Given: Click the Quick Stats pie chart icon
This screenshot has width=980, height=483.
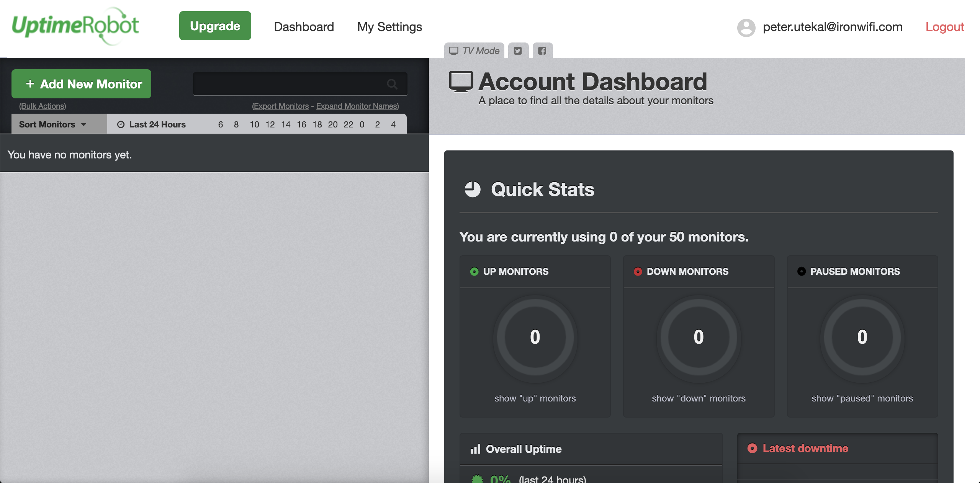Looking at the screenshot, I should pos(472,189).
